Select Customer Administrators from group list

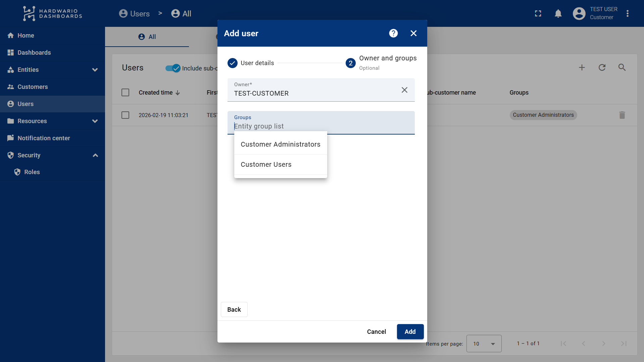[x=281, y=144]
